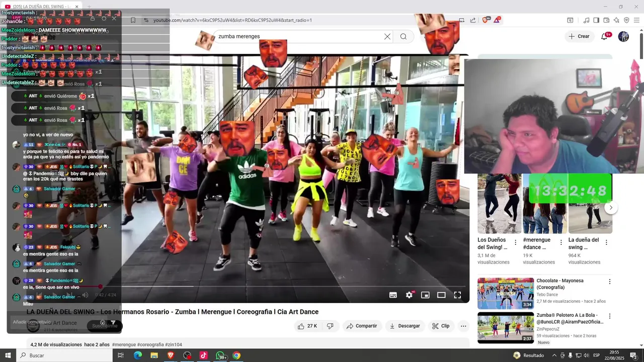
Task: Launch Microsoft Edge from taskbar
Action: 137,355
